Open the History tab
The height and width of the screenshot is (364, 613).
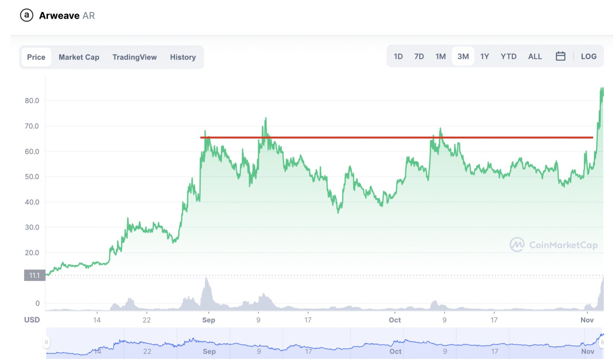click(183, 57)
